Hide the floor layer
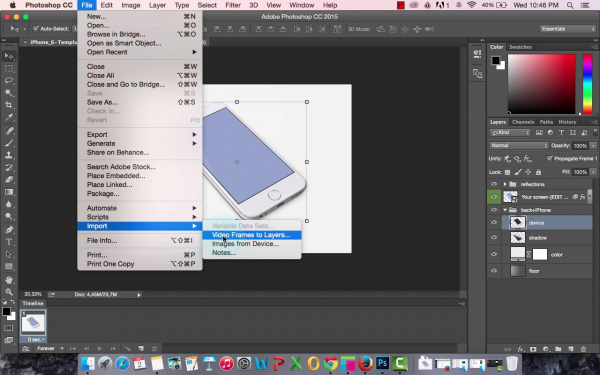Screen dimensions: 600x375 494,271
